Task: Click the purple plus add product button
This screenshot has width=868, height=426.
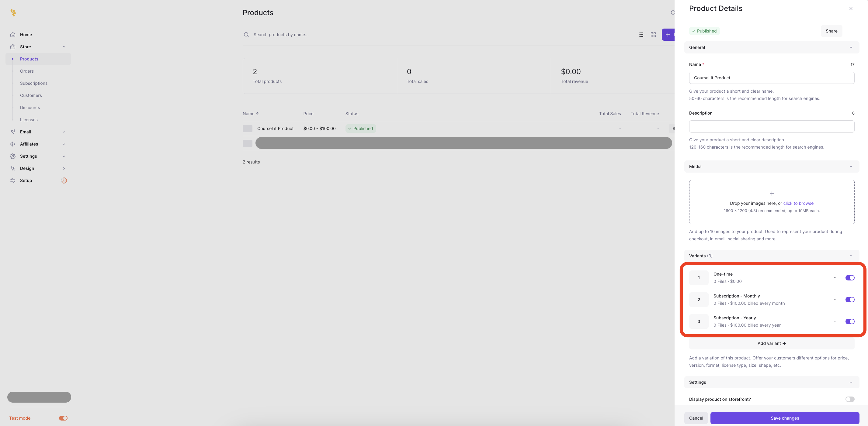Action: [668, 35]
